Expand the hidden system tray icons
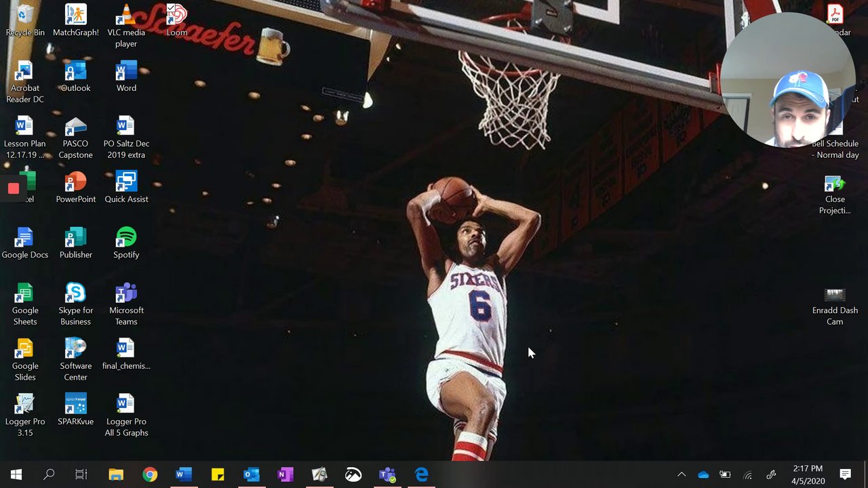 tap(682, 474)
